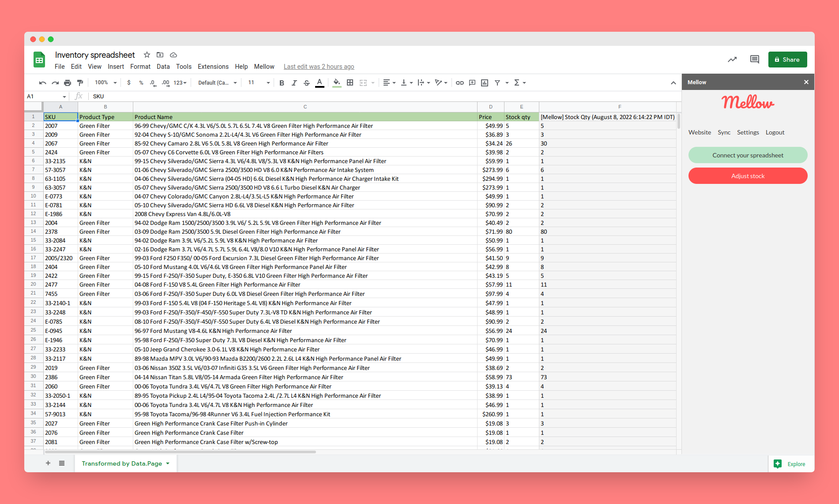Open the Insert menu
The image size is (839, 504).
(116, 67)
